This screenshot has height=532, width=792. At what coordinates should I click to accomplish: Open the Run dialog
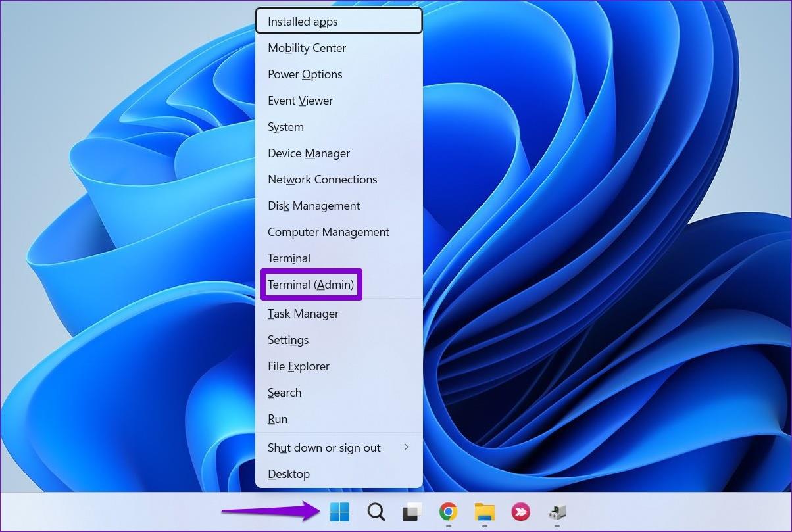tap(278, 418)
